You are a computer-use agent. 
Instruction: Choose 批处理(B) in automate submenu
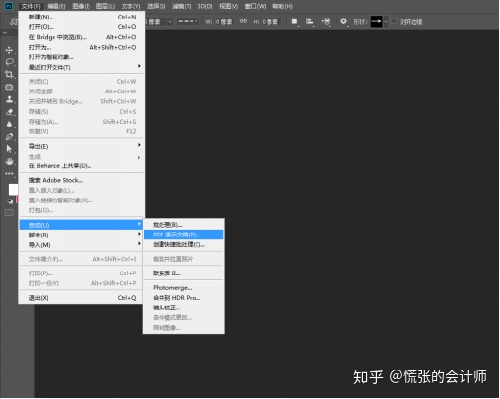[184, 225]
